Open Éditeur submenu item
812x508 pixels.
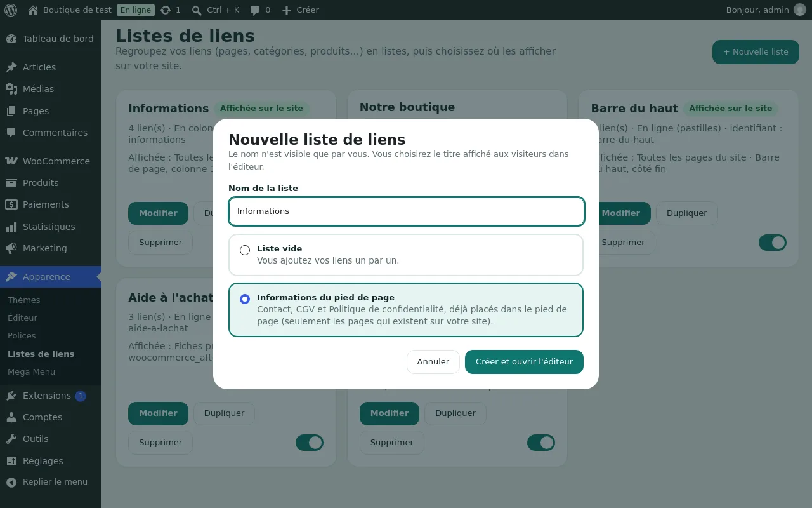click(23, 317)
